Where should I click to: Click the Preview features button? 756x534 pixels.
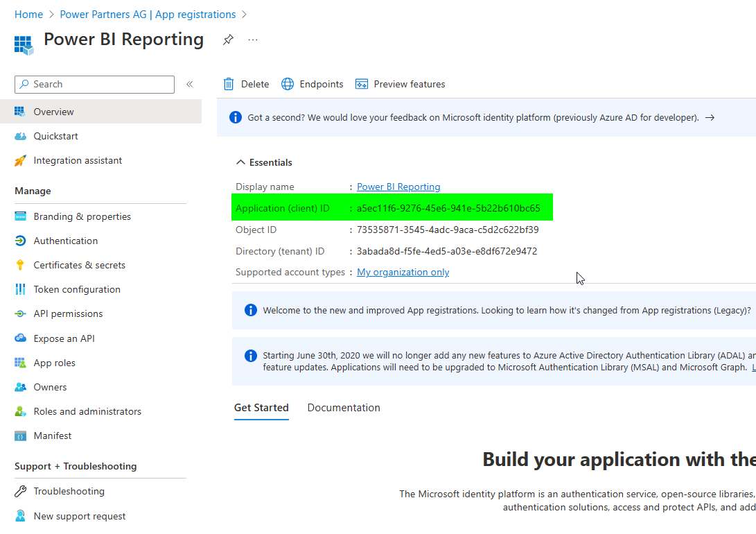[x=401, y=84]
